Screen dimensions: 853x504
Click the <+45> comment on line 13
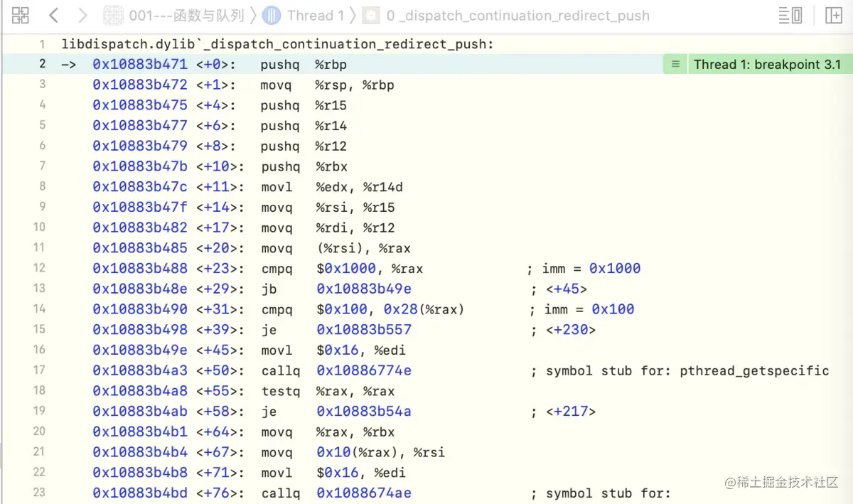click(x=559, y=289)
